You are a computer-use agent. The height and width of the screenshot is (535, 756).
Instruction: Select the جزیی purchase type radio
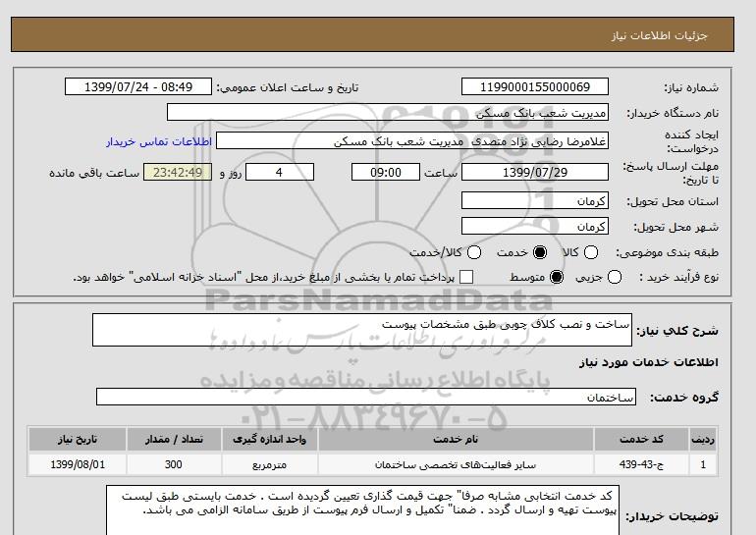[615, 277]
